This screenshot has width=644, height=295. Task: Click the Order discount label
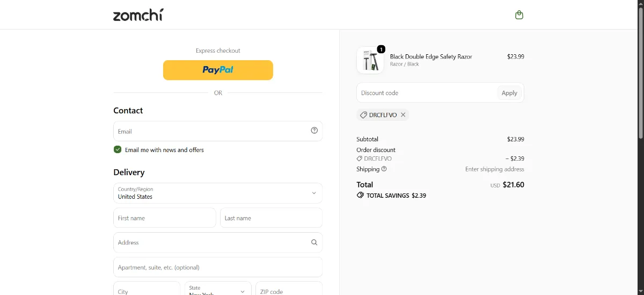click(x=376, y=150)
